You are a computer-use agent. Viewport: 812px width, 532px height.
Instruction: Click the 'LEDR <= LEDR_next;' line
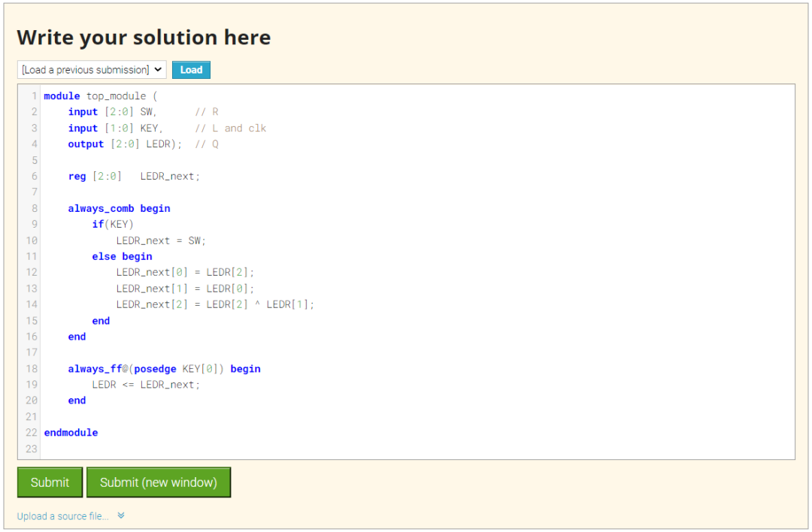click(x=146, y=385)
